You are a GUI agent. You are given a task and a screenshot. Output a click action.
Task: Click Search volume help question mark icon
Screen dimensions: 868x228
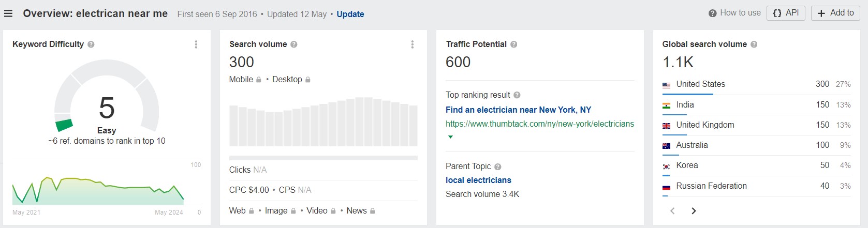294,44
